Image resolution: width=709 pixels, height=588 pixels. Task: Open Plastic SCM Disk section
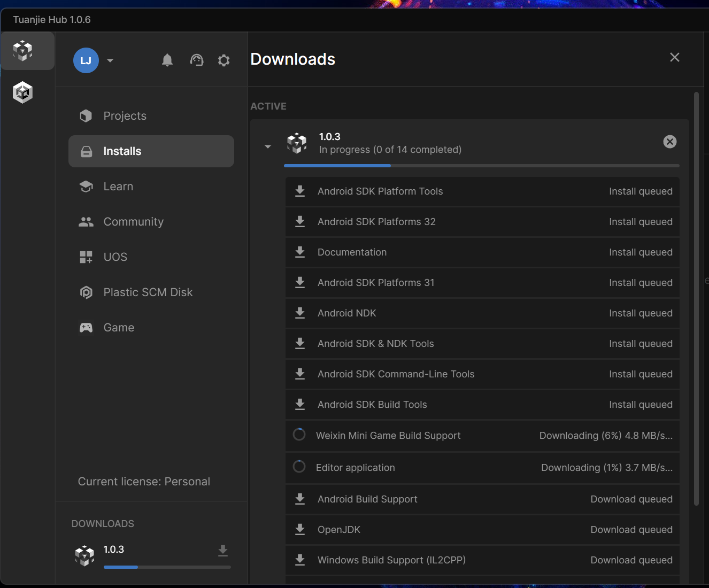click(151, 292)
